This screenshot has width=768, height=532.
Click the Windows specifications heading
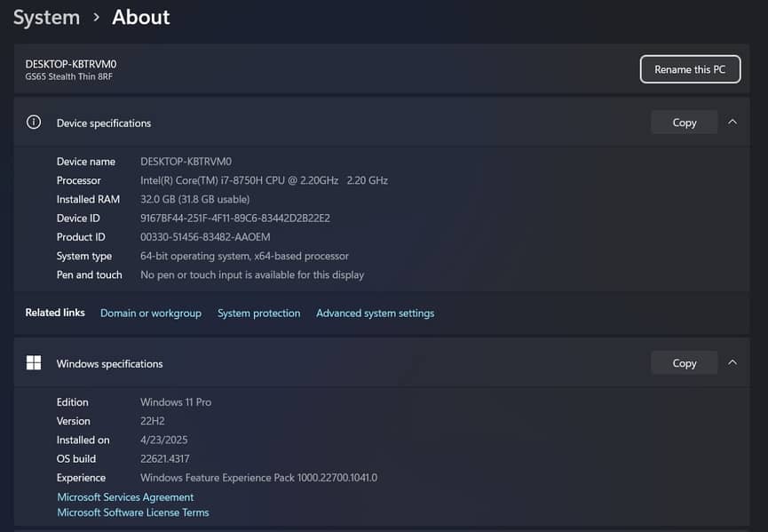click(110, 364)
